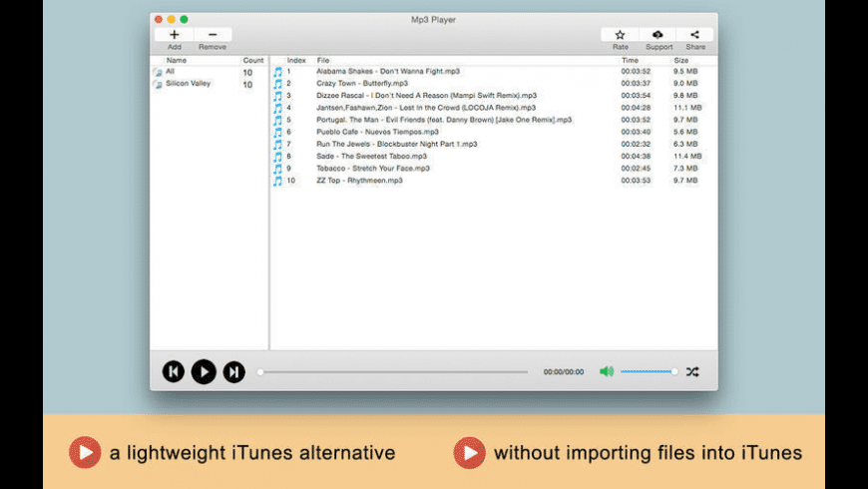Skip to the next track
This screenshot has height=489, width=868.
(234, 371)
